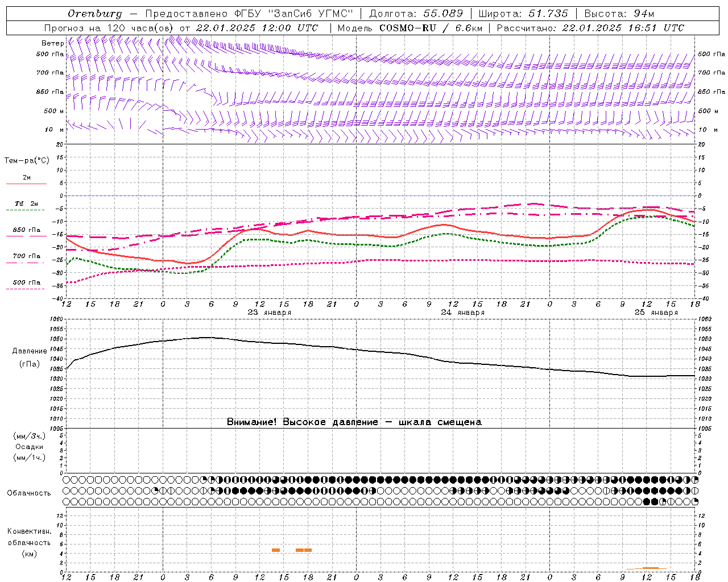Click the '23 января' date label
The image size is (728, 582).
(270, 313)
